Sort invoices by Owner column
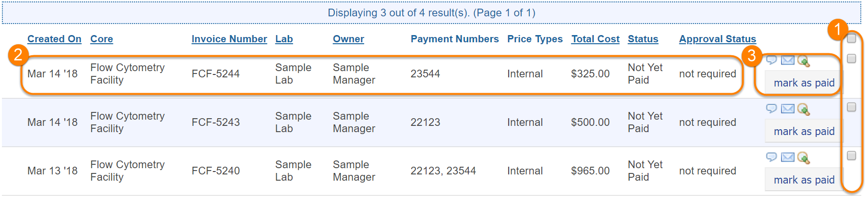868x209 pixels. pyautogui.click(x=348, y=39)
